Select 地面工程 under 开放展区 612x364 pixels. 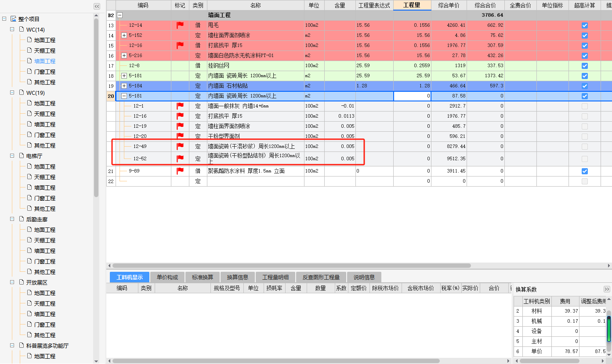(45, 293)
